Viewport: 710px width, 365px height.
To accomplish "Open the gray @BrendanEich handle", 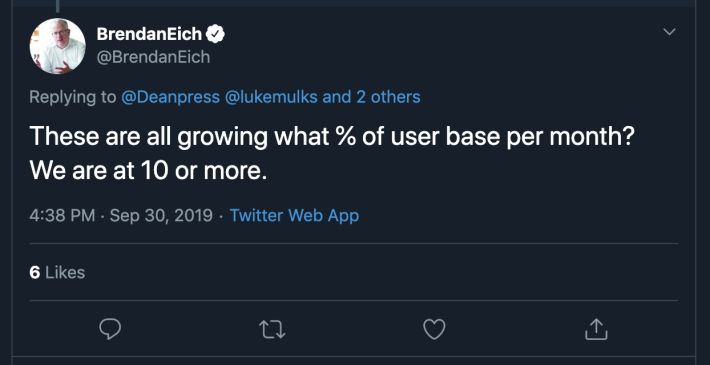I will click(x=154, y=58).
